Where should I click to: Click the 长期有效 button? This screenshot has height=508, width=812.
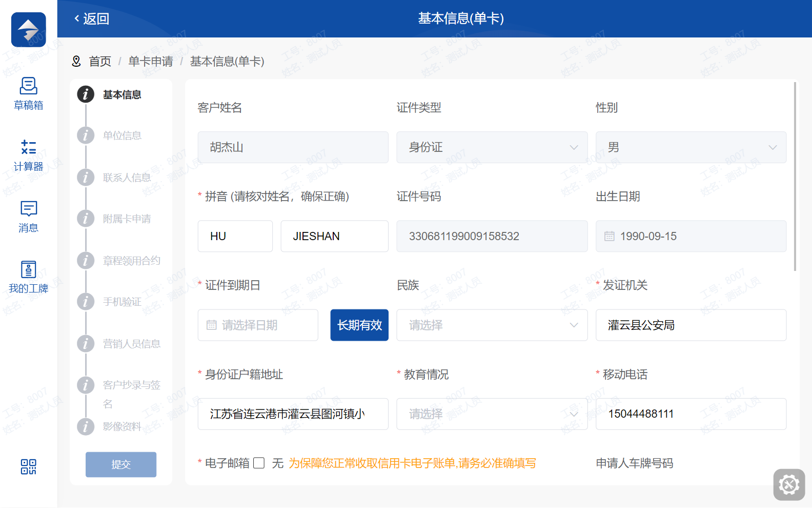pos(359,325)
